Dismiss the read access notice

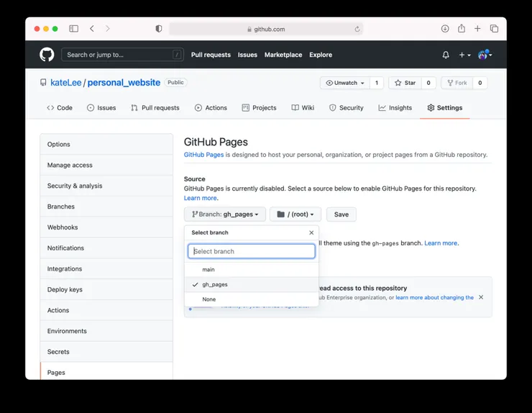pos(481,297)
